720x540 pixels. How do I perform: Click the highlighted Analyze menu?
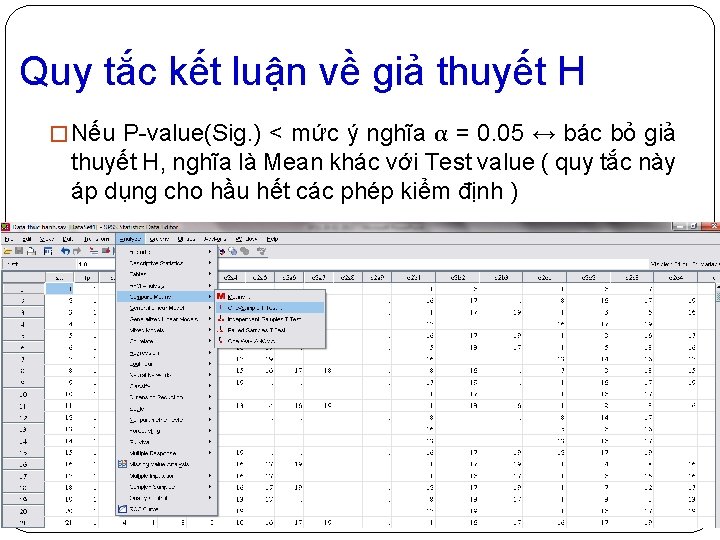[130, 239]
